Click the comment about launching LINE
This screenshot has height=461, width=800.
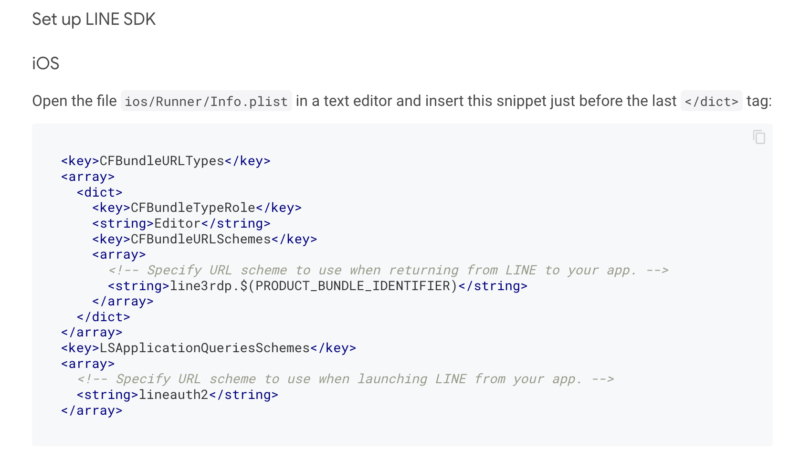(x=345, y=379)
